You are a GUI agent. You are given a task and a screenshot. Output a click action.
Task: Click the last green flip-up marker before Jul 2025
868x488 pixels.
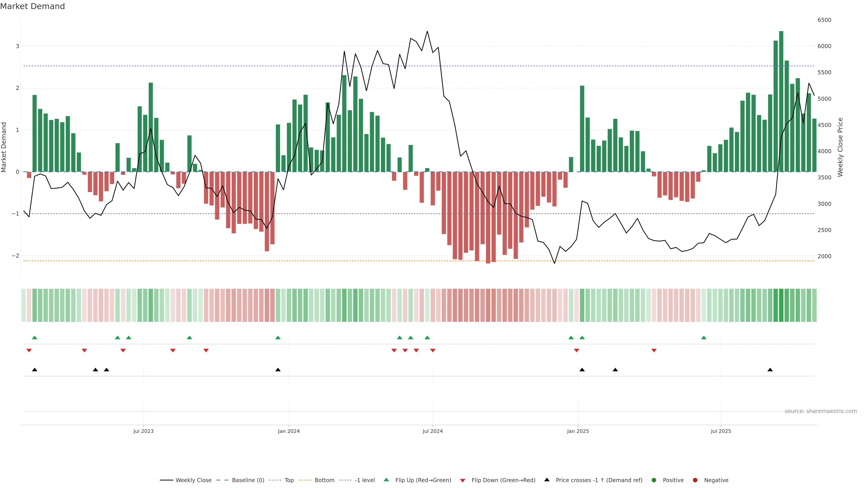click(704, 338)
